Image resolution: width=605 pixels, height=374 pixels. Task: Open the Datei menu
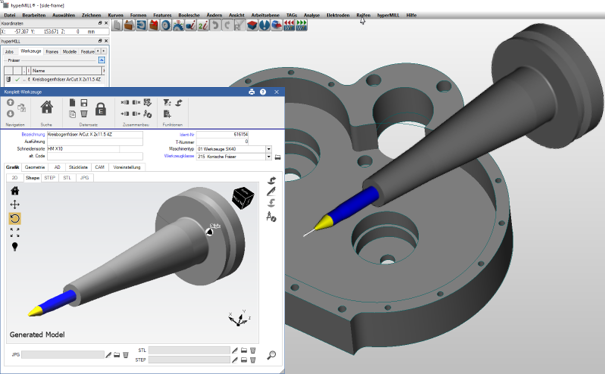9,15
